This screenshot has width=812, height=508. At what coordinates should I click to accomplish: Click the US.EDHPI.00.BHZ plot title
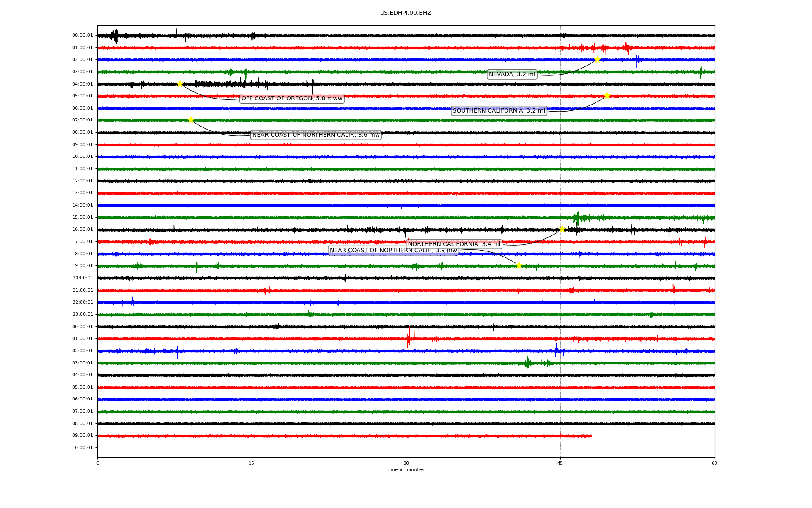point(406,13)
